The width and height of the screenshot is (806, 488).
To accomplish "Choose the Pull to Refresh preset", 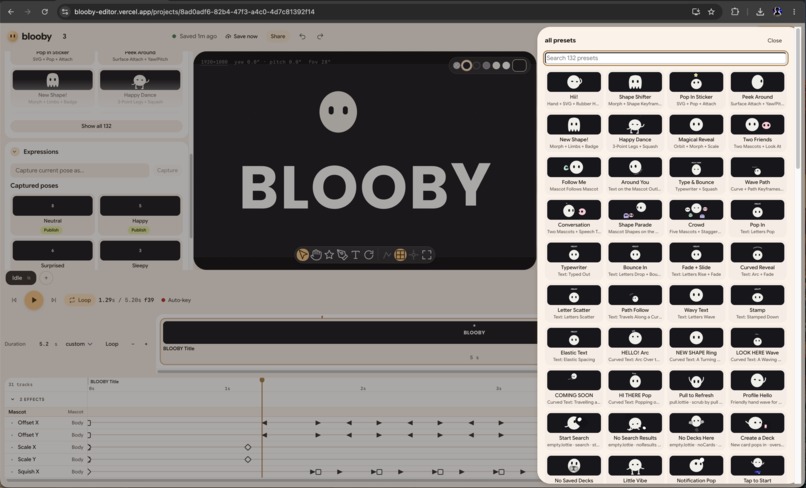I will (696, 388).
